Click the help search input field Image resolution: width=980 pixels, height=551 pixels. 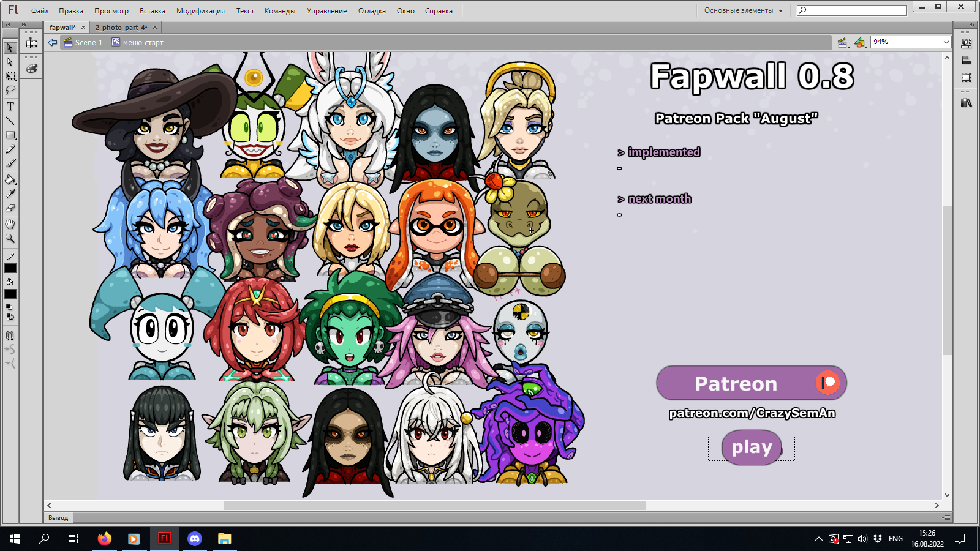click(x=851, y=10)
